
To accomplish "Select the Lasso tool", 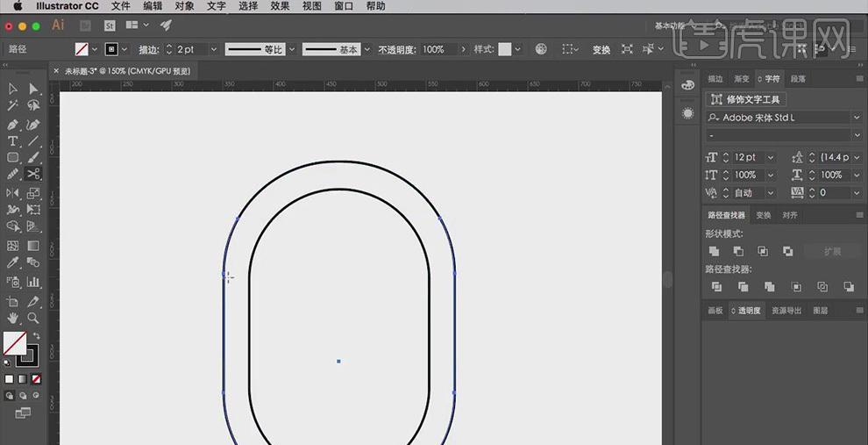I will pos(33,105).
